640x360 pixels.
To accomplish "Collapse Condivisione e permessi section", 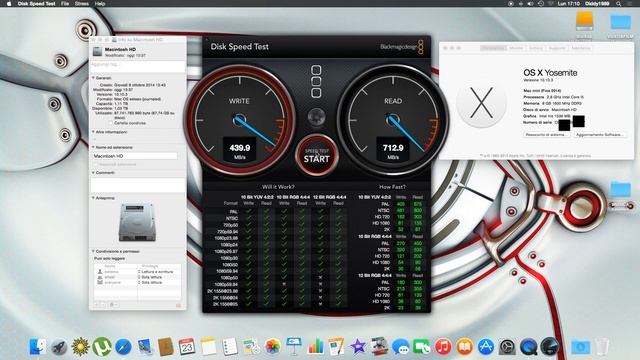I will click(x=93, y=251).
